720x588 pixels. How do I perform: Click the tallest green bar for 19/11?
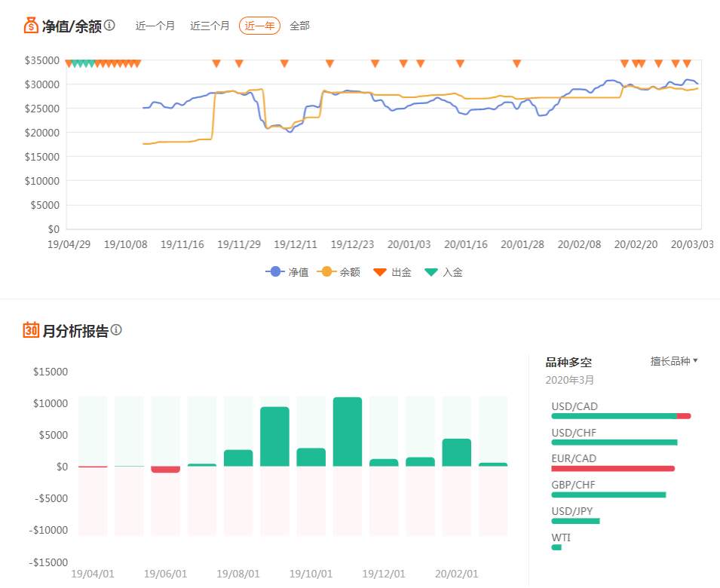click(348, 432)
